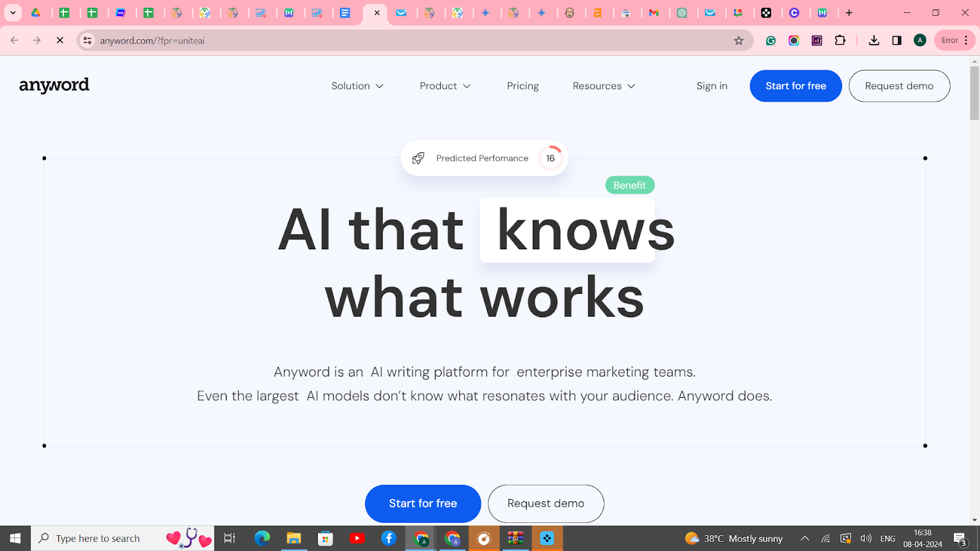
Task: Toggle the Chrome side panel
Action: point(897,40)
